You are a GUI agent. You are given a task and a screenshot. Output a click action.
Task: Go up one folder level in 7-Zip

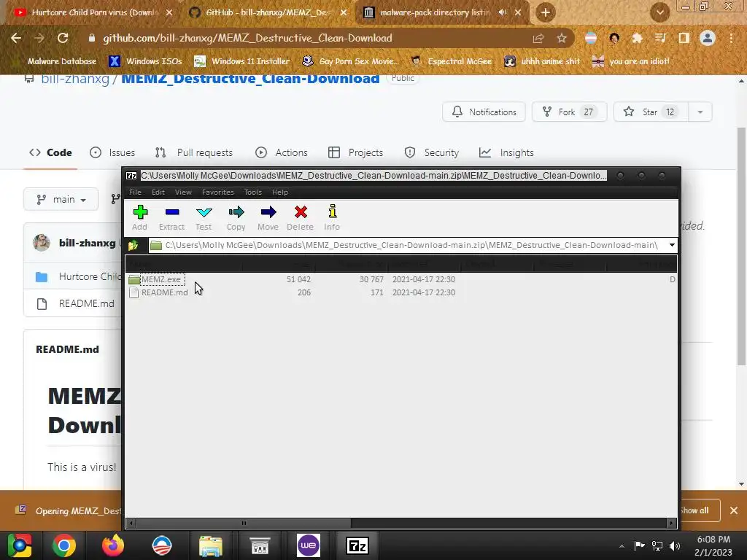coord(133,245)
